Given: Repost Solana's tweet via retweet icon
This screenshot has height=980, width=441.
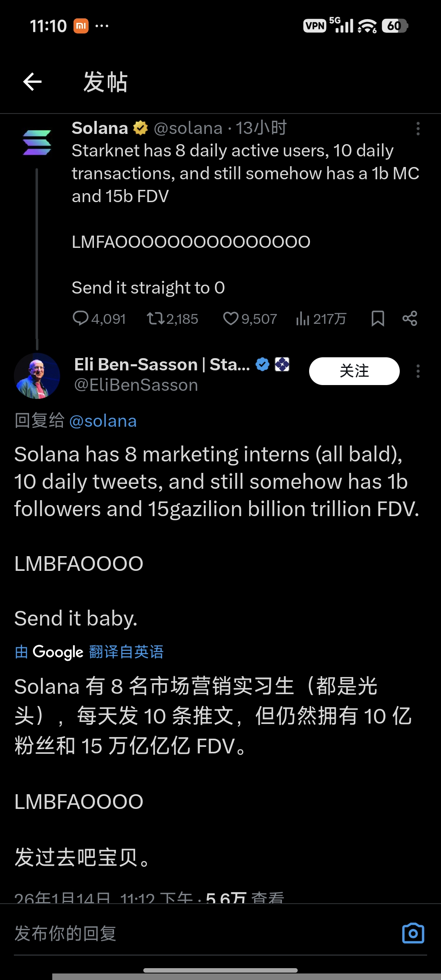Looking at the screenshot, I should (156, 318).
